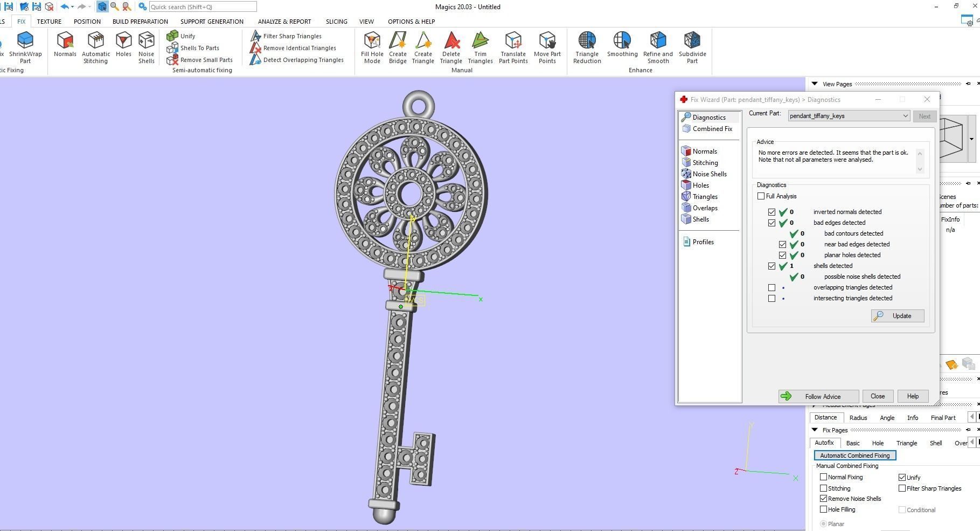Switch to the Radius measurement tab
Screen dimensions: 980x531
(x=858, y=418)
